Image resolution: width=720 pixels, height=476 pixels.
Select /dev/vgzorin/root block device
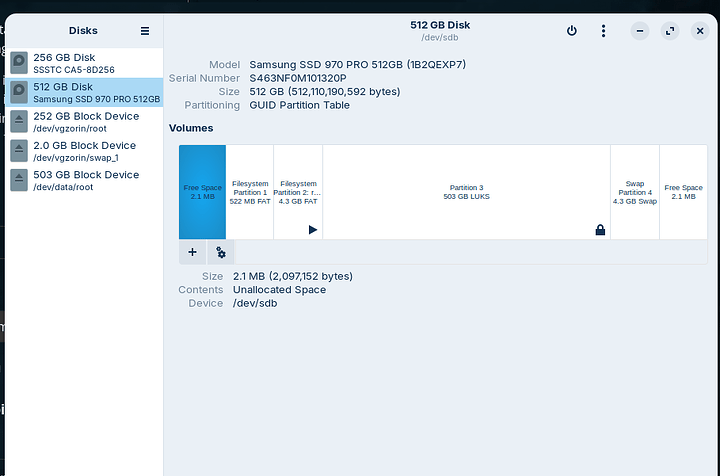84,122
